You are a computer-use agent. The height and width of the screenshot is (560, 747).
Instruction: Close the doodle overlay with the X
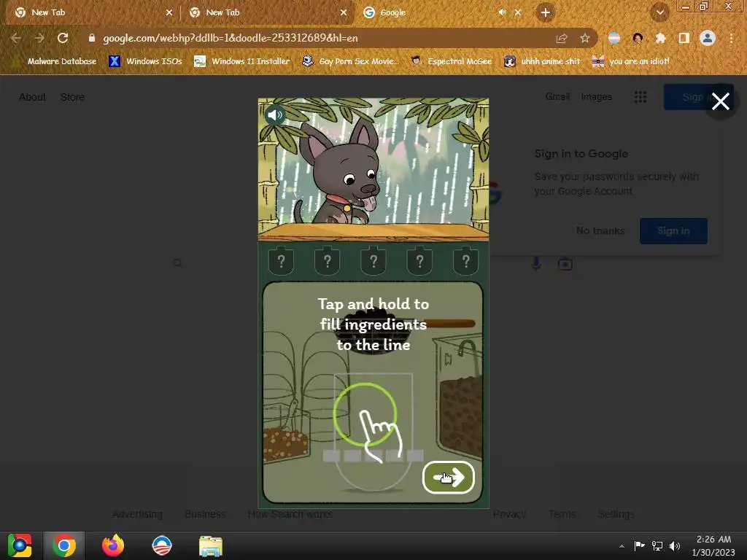[x=720, y=101]
